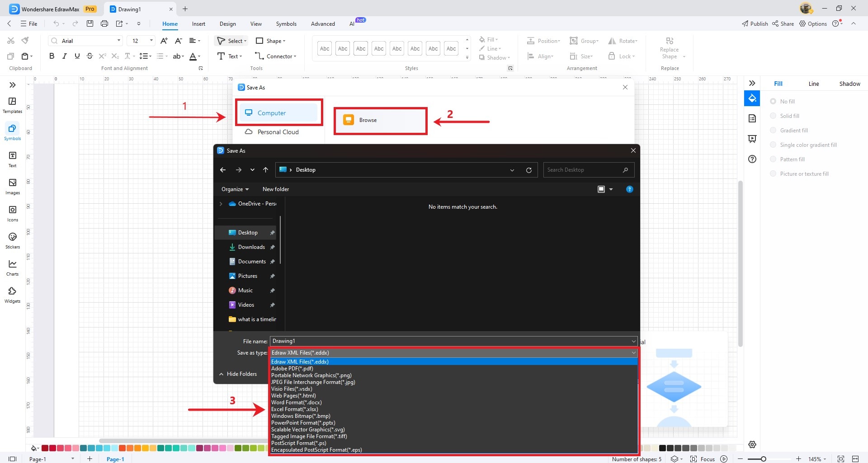Open the Images sidebar panel
The width and height of the screenshot is (868, 463).
tap(12, 186)
